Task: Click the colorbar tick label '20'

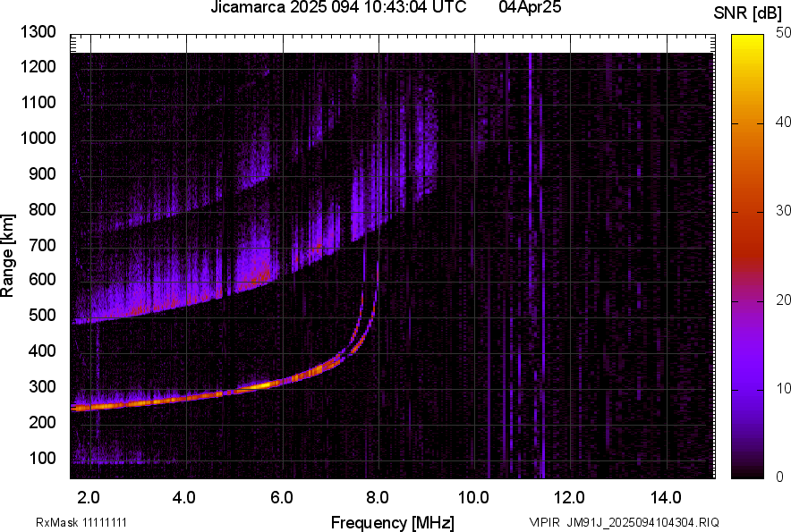Action: coord(784,300)
